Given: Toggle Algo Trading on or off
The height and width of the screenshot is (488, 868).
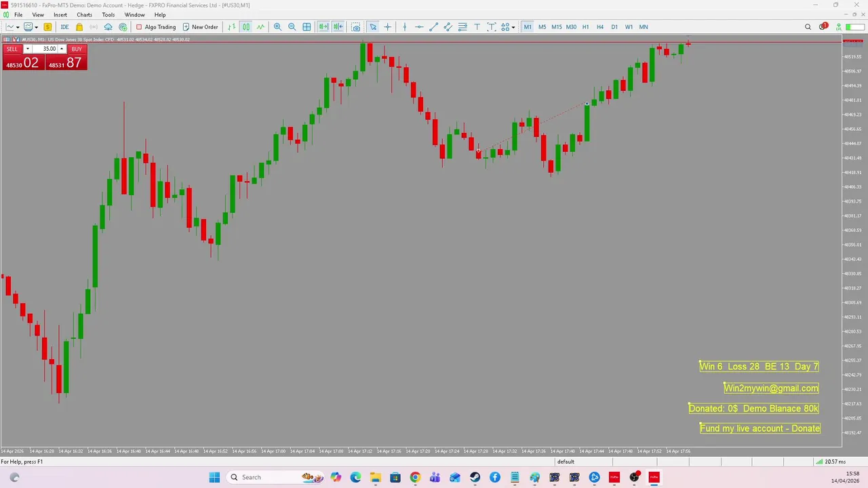Looking at the screenshot, I should click(155, 27).
